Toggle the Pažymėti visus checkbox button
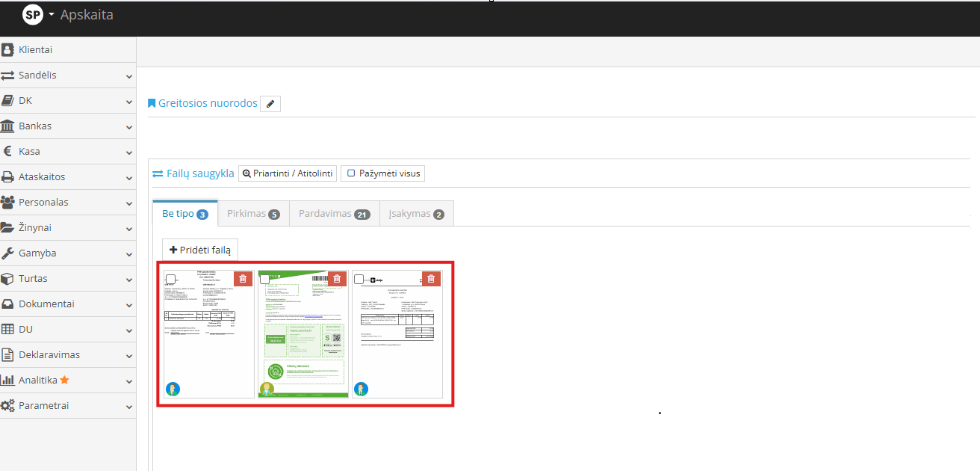The height and width of the screenshot is (471, 980). (382, 173)
